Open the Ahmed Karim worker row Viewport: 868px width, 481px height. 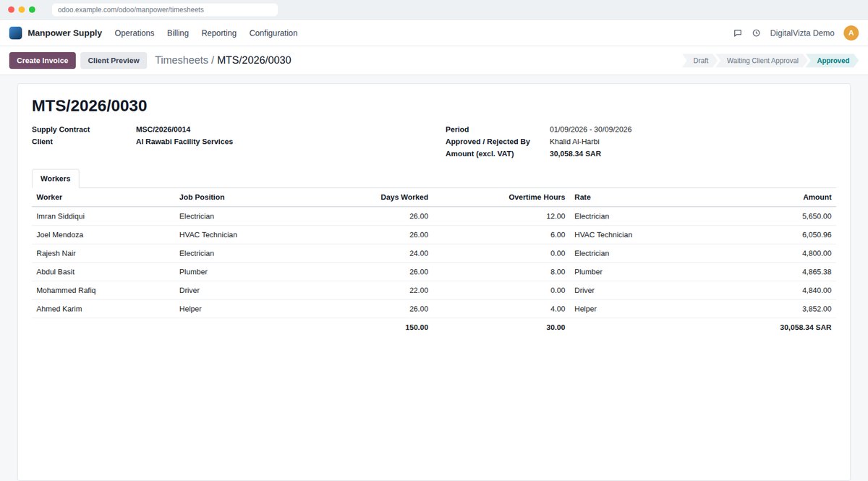coord(434,309)
